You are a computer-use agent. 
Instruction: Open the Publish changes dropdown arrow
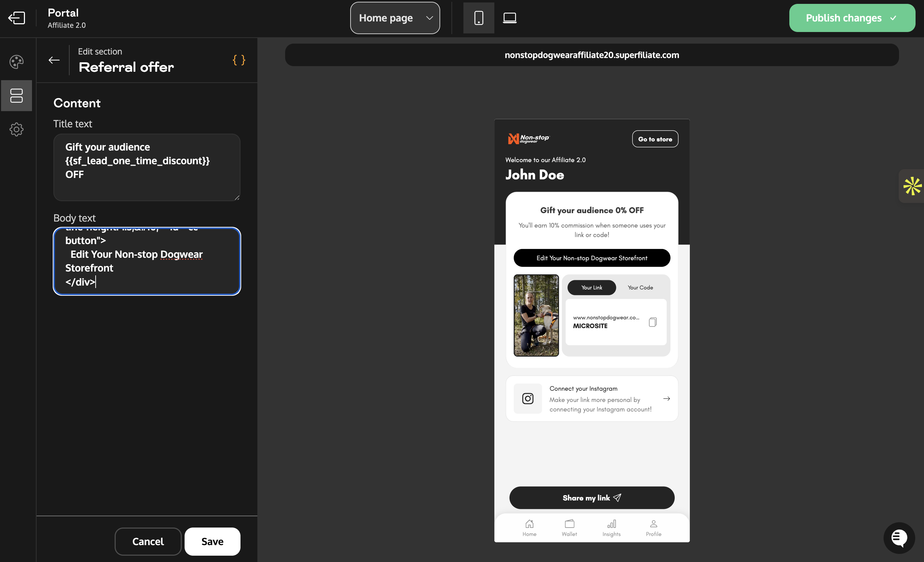click(x=894, y=18)
